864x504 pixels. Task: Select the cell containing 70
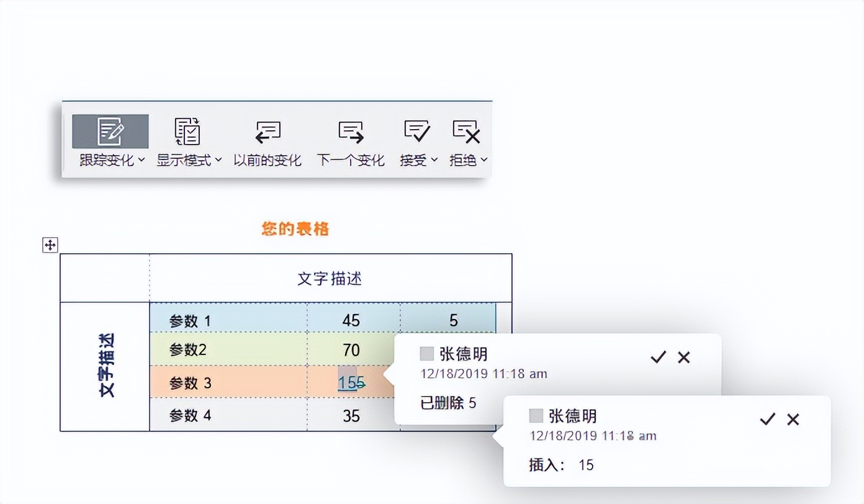(352, 350)
